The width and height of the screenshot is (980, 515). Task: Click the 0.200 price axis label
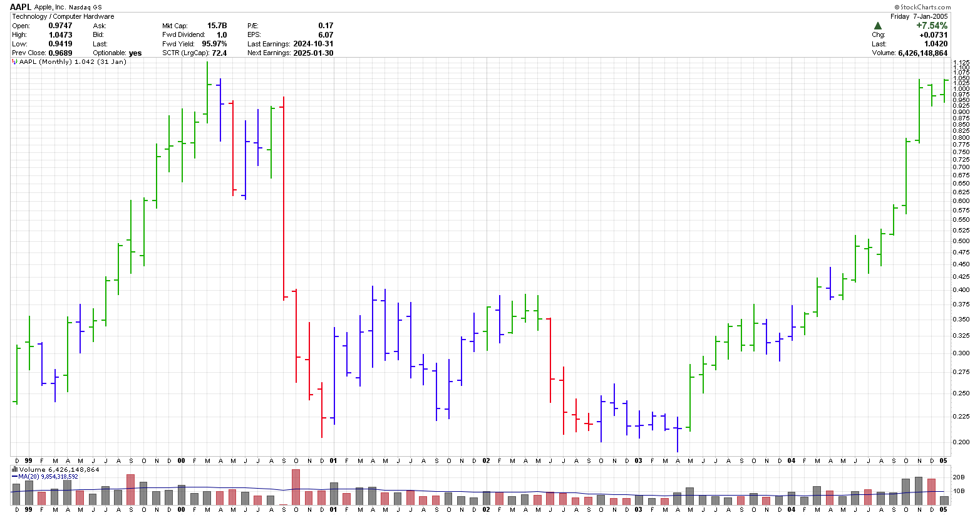pos(961,442)
